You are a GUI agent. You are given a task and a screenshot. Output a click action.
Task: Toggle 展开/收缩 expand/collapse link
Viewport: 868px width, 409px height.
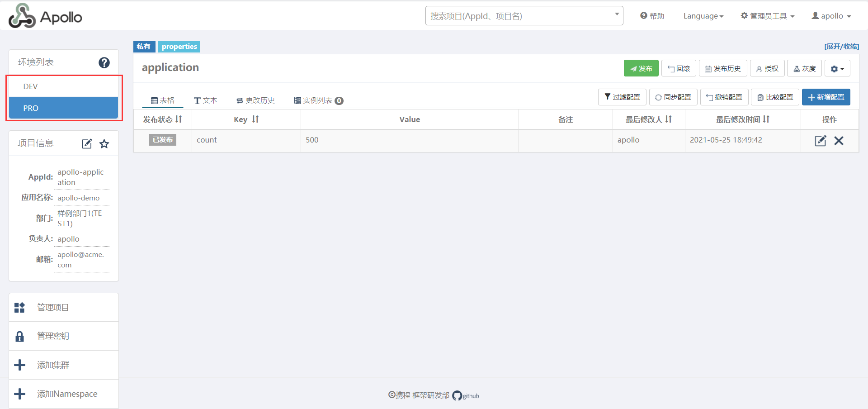tap(842, 47)
